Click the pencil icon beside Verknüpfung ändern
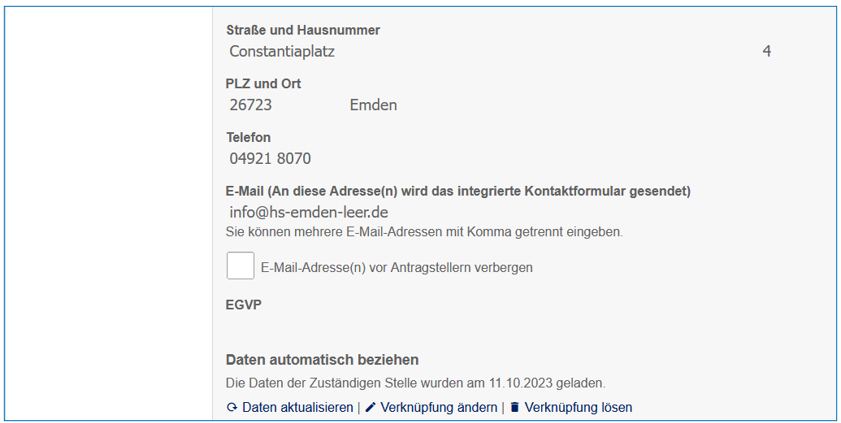Image resolution: width=841 pixels, height=423 pixels. pyautogui.click(x=370, y=408)
